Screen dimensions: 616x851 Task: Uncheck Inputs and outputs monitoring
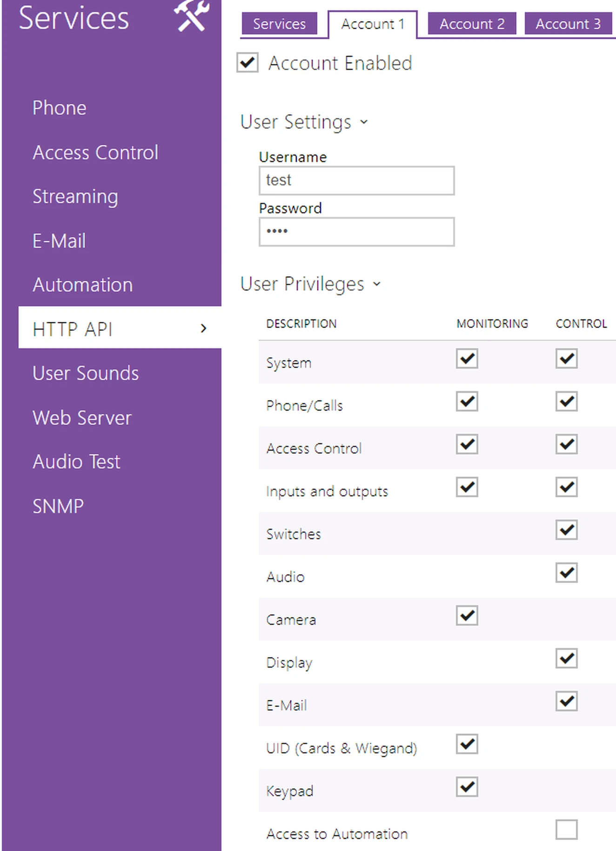pyautogui.click(x=467, y=487)
